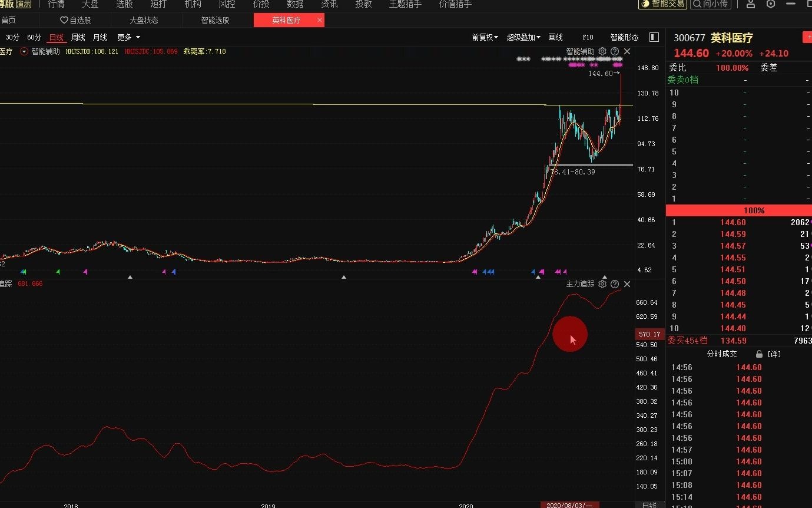Open the [详] trade details link
Viewport: 812px width, 508px height.
pos(774,354)
